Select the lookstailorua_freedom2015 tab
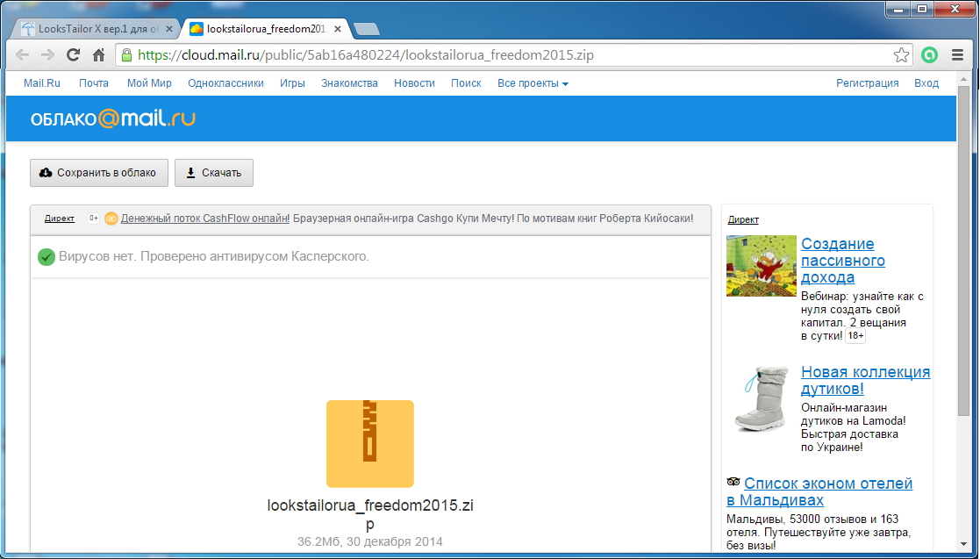This screenshot has height=559, width=980. point(266,29)
